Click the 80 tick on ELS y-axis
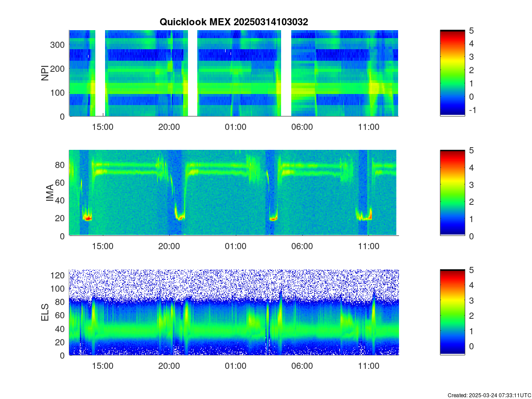The height and width of the screenshot is (399, 532). click(x=60, y=302)
